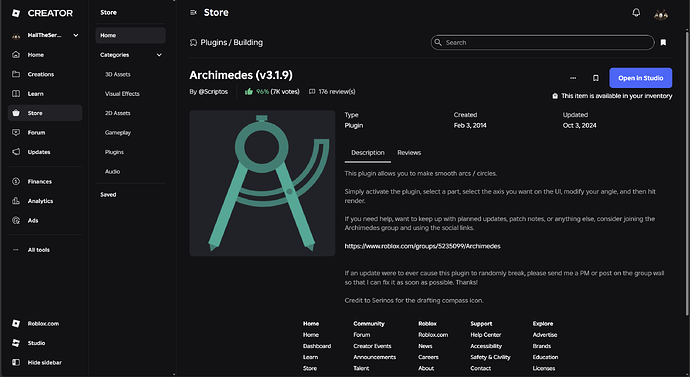Click the page vertical scrollbar
Viewport: 690px width, 377px height.
pos(687,172)
